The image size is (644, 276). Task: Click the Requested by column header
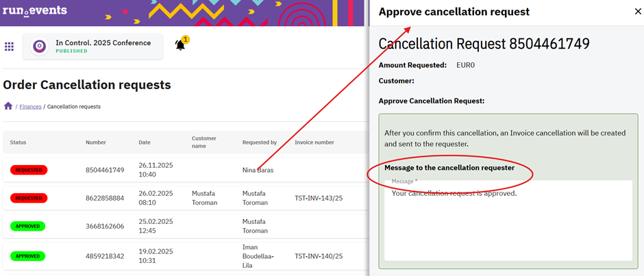click(x=260, y=142)
